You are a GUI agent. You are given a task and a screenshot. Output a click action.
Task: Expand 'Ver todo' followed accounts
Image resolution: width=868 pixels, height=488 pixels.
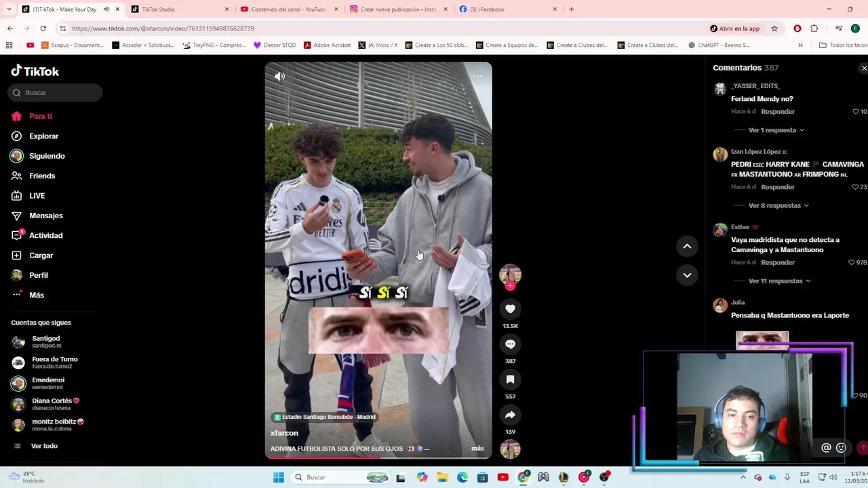[x=44, y=446]
